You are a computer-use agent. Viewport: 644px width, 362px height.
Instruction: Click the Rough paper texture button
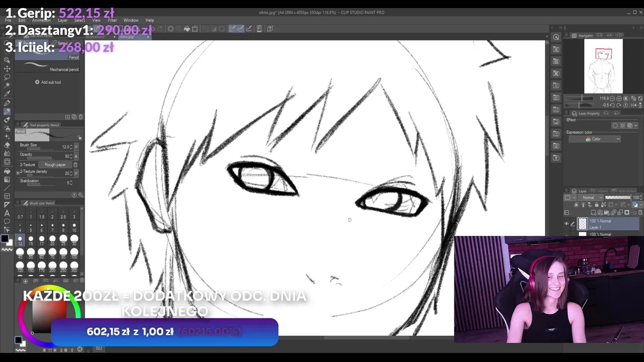tap(55, 164)
